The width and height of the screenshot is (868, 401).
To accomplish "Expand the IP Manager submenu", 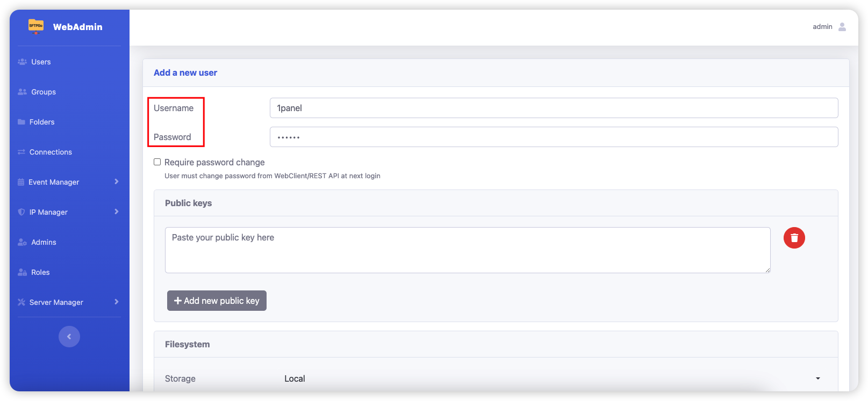I will (117, 212).
